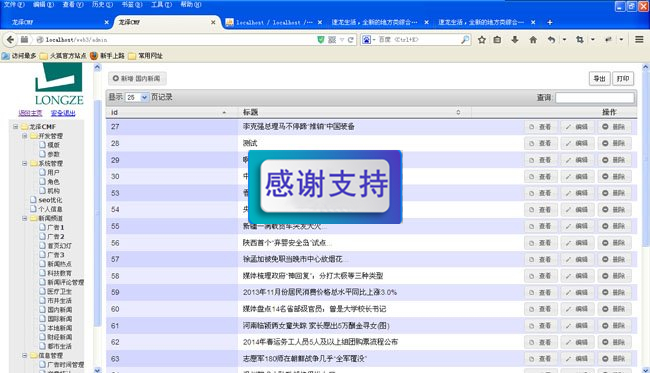
Task: Open the 常用网址 bookmark folder
Action: [x=146, y=56]
